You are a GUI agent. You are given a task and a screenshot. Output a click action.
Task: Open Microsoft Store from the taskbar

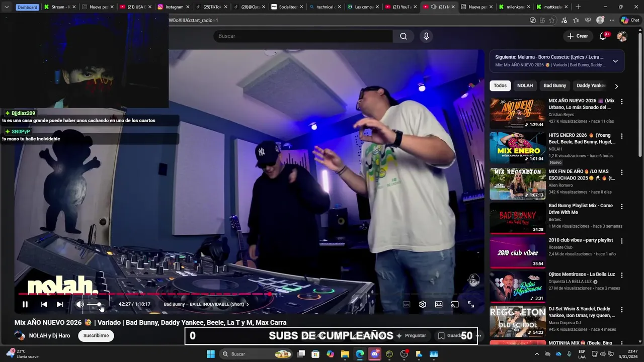315,354
